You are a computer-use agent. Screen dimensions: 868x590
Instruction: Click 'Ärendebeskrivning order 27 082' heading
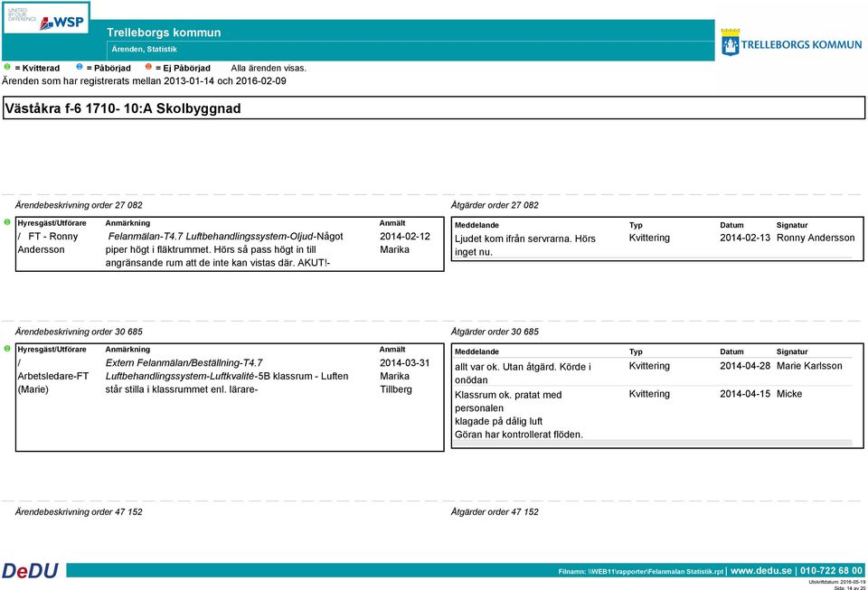tap(79, 205)
